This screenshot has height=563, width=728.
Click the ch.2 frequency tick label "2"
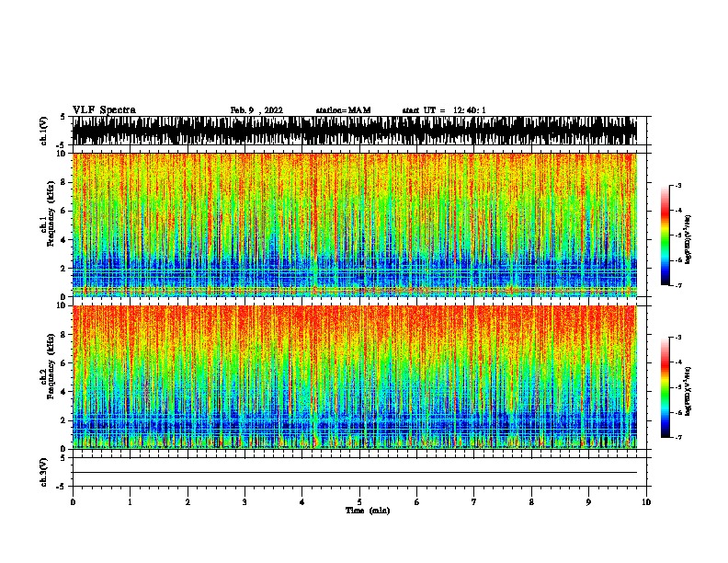tap(63, 419)
